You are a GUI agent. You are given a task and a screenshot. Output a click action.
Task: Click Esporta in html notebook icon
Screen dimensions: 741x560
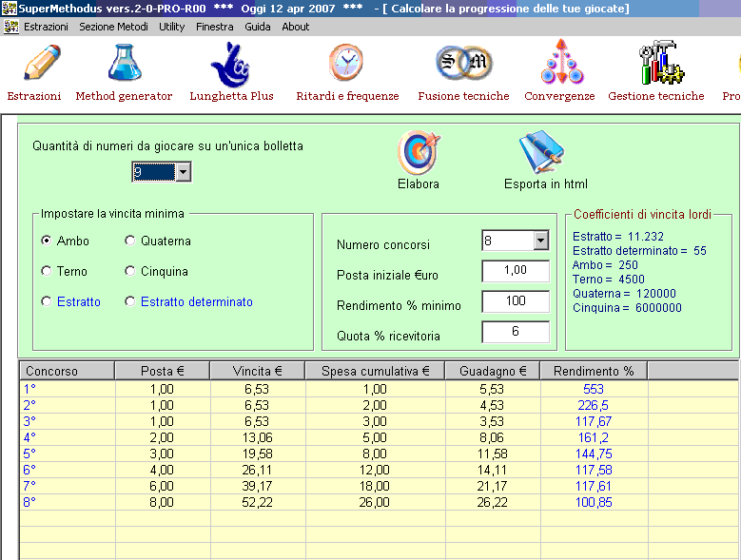(541, 152)
